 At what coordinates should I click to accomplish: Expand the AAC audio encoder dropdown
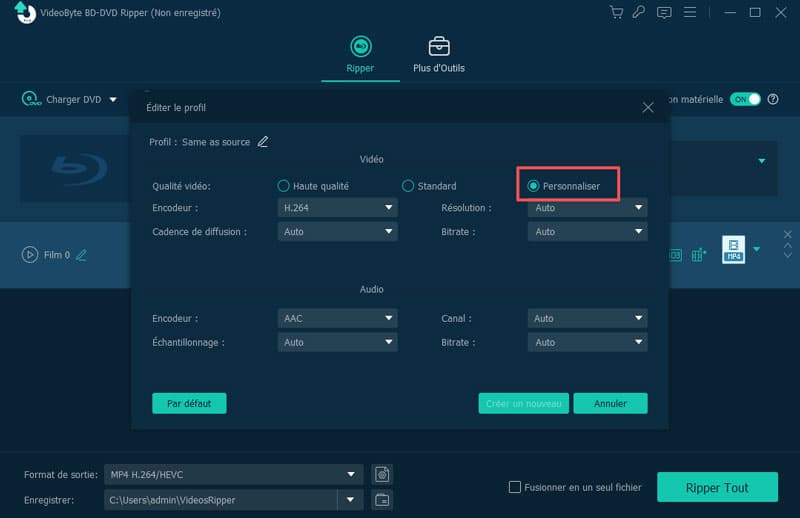click(337, 318)
